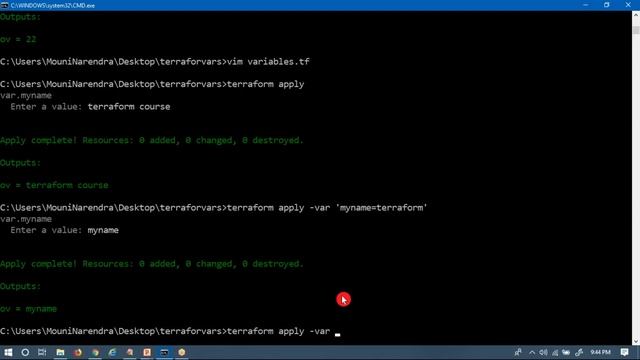This screenshot has height=360, width=640.
Task: Click the 'ov = 22' output line
Action: pos(18,40)
